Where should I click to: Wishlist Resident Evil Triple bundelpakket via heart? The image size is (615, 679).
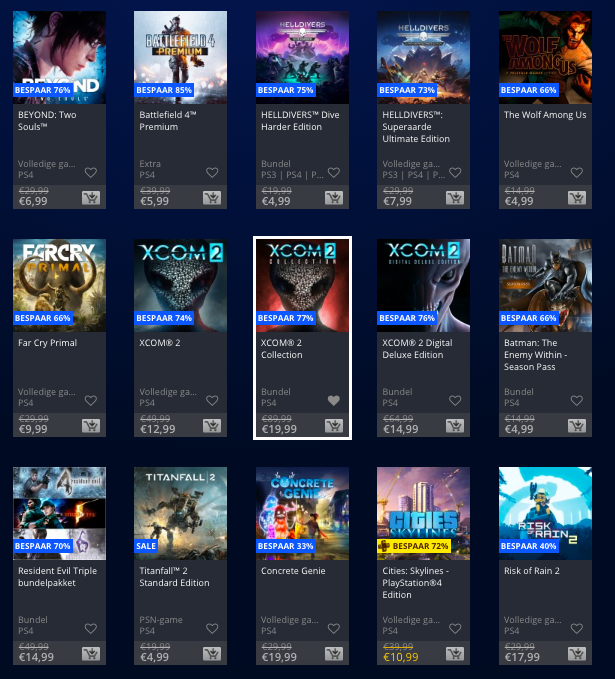click(91, 628)
